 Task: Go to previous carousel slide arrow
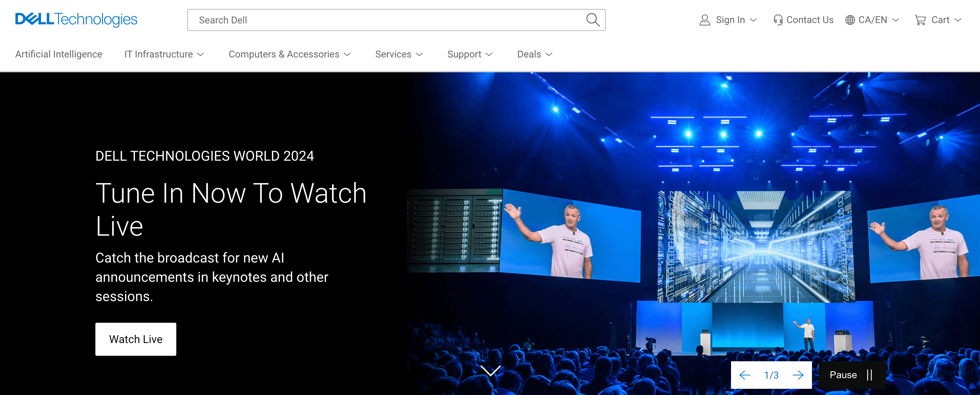(744, 375)
